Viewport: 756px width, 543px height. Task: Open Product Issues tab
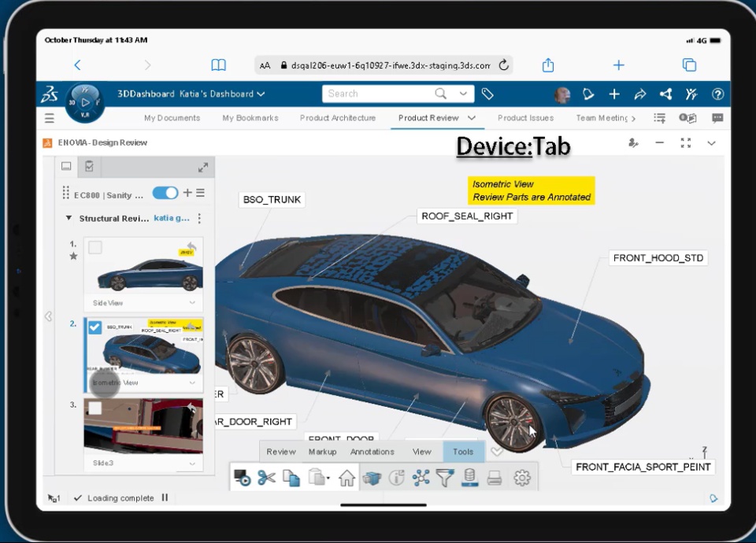coord(525,118)
